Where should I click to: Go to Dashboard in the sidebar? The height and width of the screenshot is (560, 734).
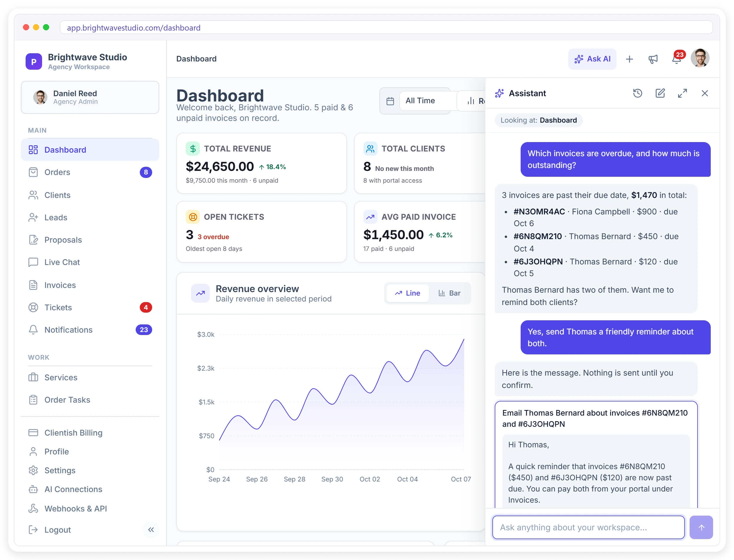point(90,150)
